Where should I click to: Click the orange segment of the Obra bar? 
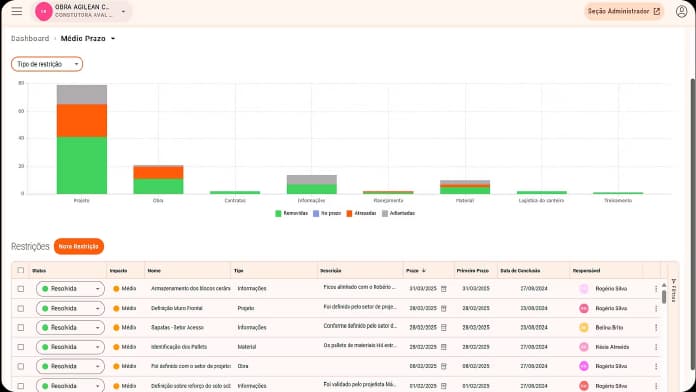click(158, 173)
